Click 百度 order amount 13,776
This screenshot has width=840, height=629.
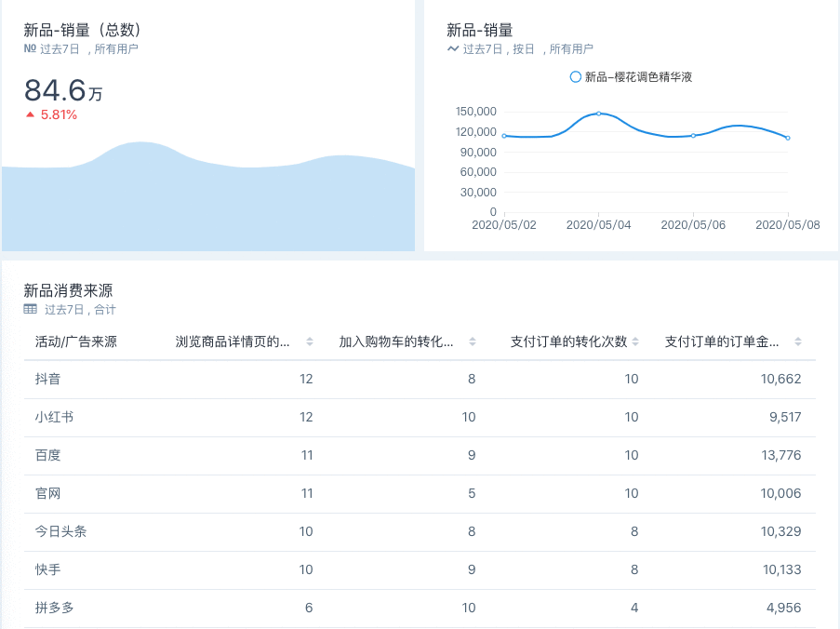click(x=781, y=455)
